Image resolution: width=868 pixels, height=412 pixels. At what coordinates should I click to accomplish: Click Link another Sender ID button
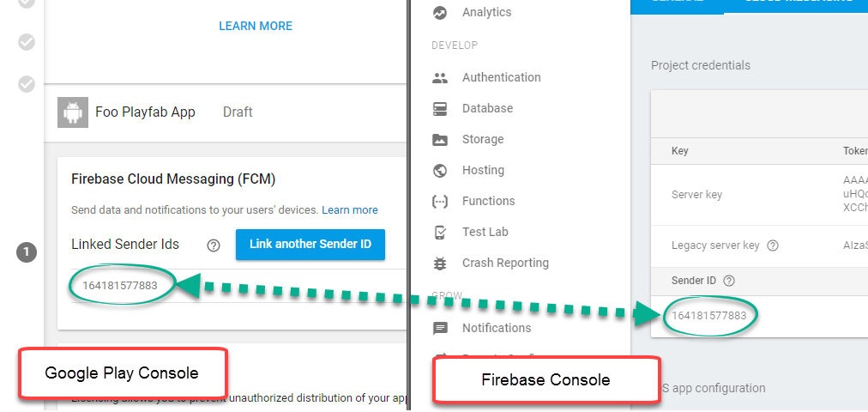click(x=310, y=245)
